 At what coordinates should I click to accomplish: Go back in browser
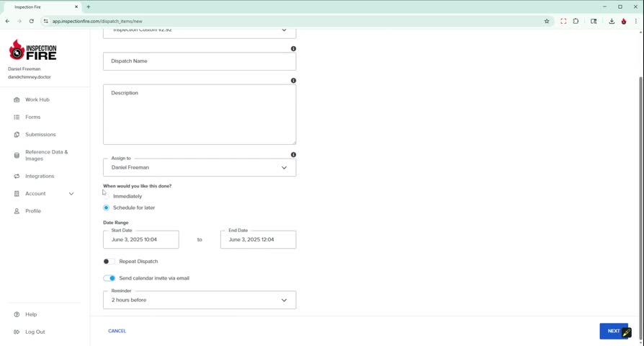point(7,22)
